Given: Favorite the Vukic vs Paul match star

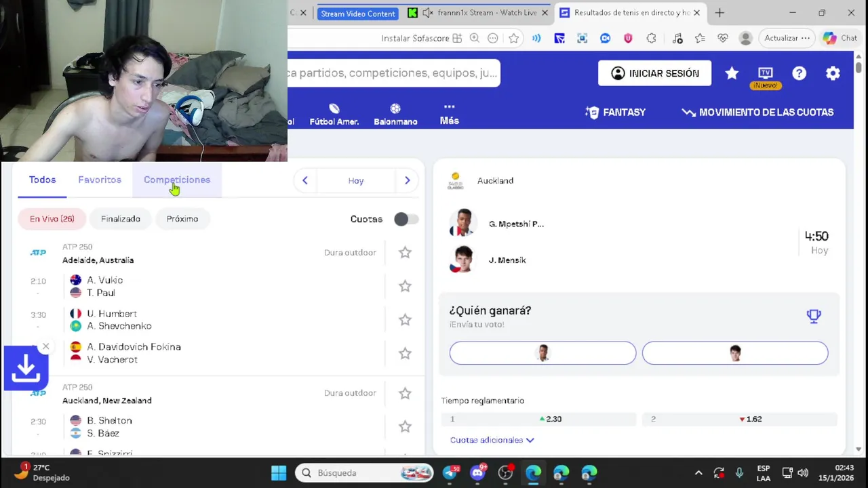Looking at the screenshot, I should click(405, 286).
